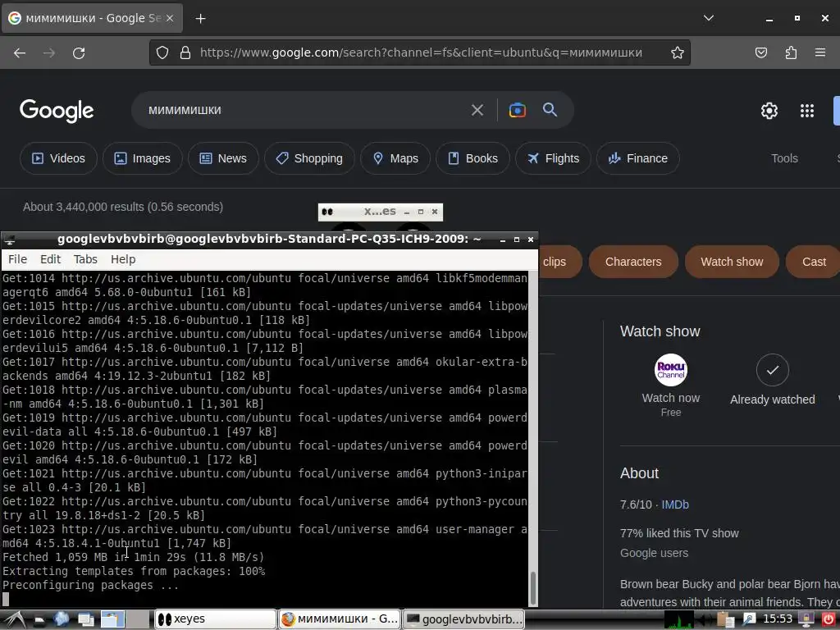Switch to googlevbvbvbirb terminal taskbar button
840x630 pixels.
464,619
